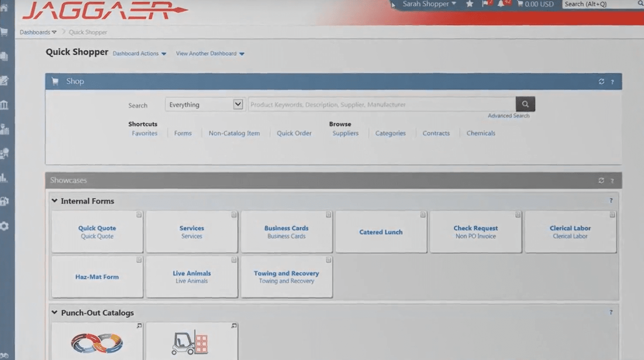The width and height of the screenshot is (644, 360).
Task: Open the bank building icon in sidebar
Action: point(4,105)
